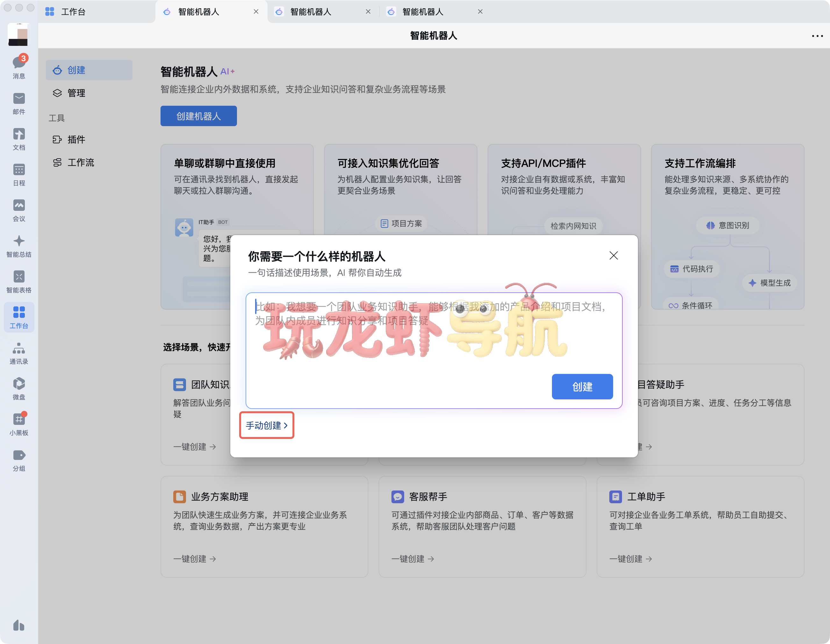Open the 通讯录 contacts icon

[18, 353]
